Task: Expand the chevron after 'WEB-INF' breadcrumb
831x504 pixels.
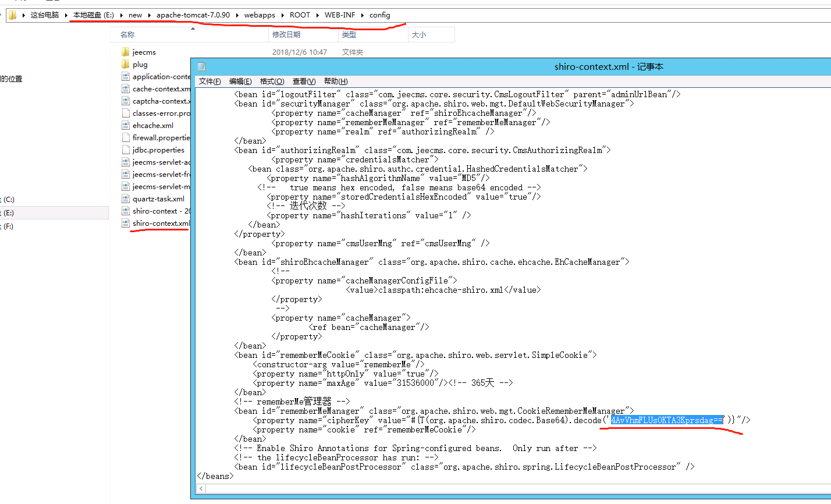Action: (362, 15)
